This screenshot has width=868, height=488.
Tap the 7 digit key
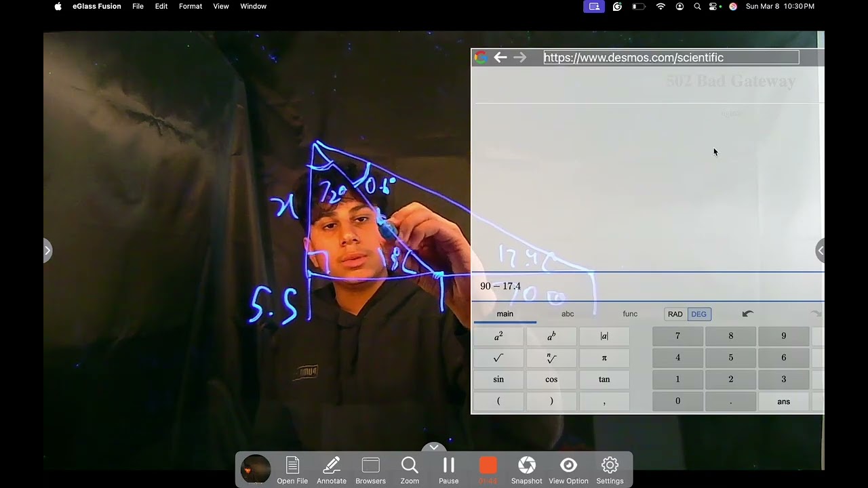[x=677, y=336]
